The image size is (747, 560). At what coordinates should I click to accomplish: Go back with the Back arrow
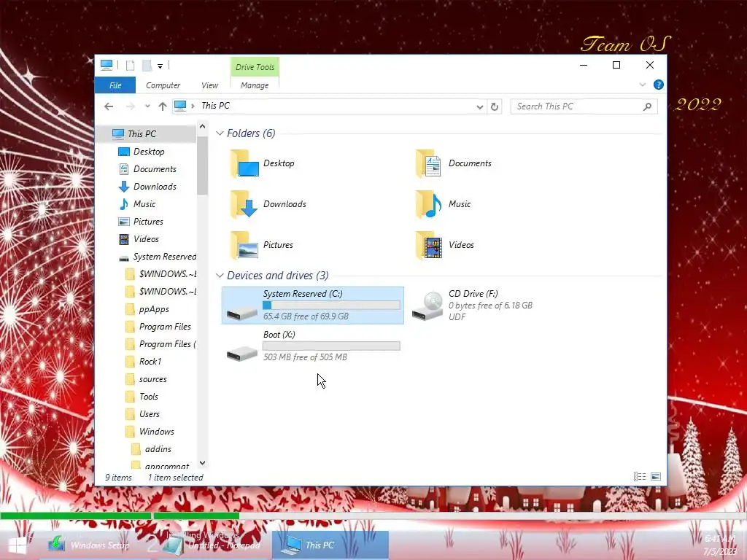109,106
